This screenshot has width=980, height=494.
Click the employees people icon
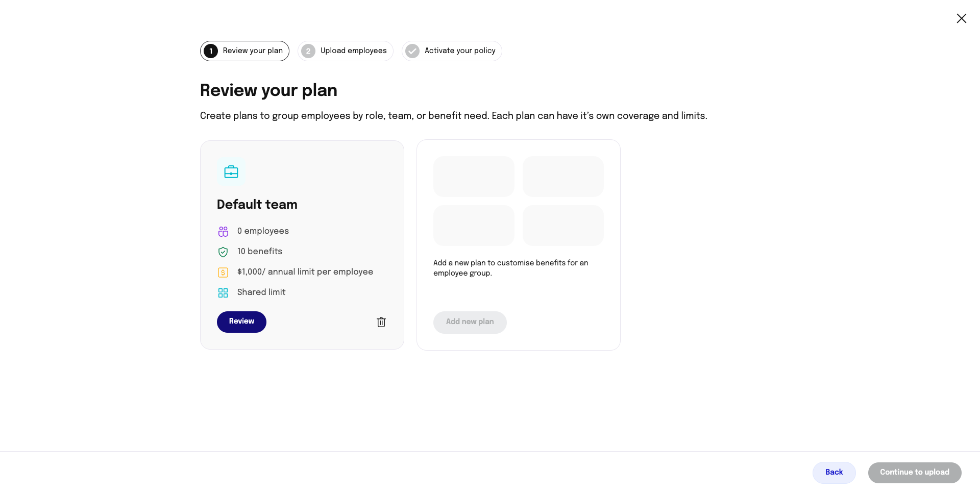[223, 232]
